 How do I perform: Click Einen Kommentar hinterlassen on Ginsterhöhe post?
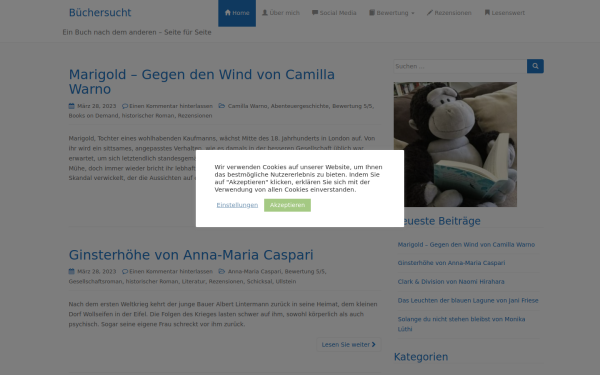[x=171, y=272]
